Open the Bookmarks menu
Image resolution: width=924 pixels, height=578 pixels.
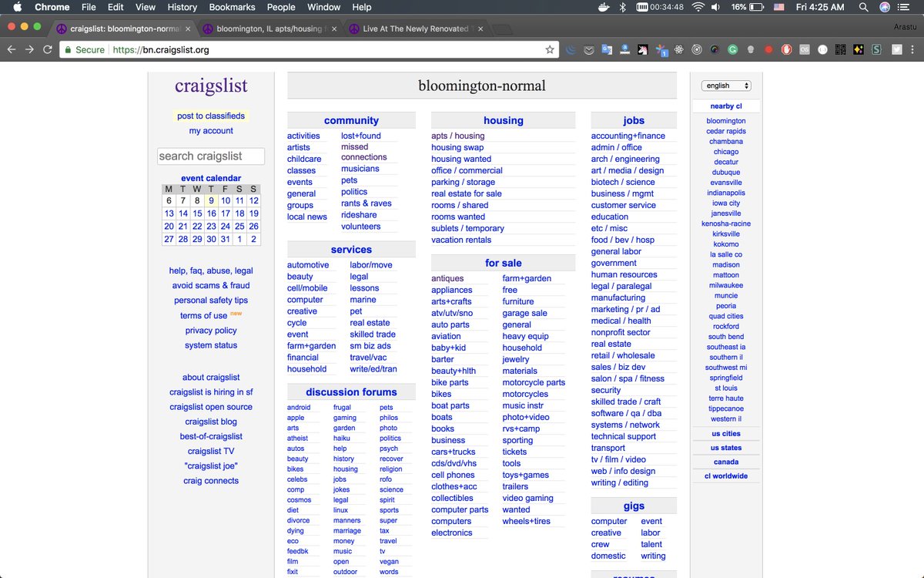[232, 7]
